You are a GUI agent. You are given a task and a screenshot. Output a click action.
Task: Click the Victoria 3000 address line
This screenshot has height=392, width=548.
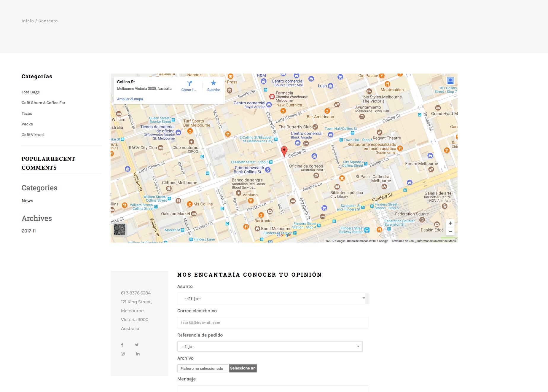pos(135,320)
